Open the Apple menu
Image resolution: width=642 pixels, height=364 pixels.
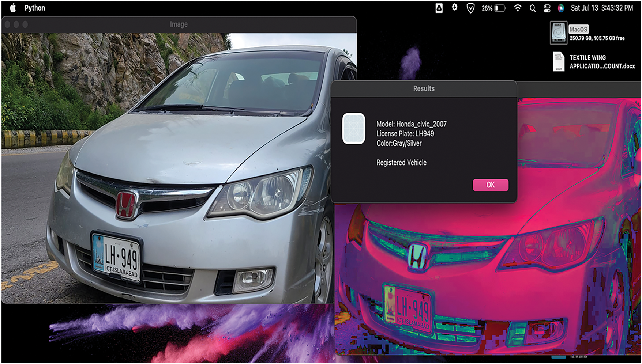[x=13, y=8]
